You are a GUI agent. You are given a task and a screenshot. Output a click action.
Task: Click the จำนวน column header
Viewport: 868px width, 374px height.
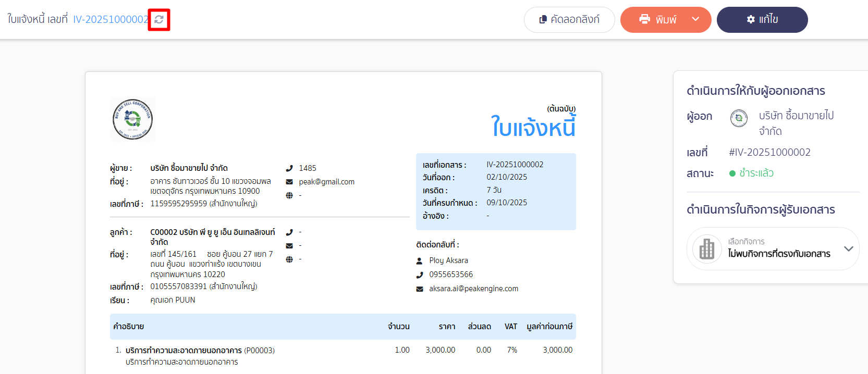click(399, 327)
